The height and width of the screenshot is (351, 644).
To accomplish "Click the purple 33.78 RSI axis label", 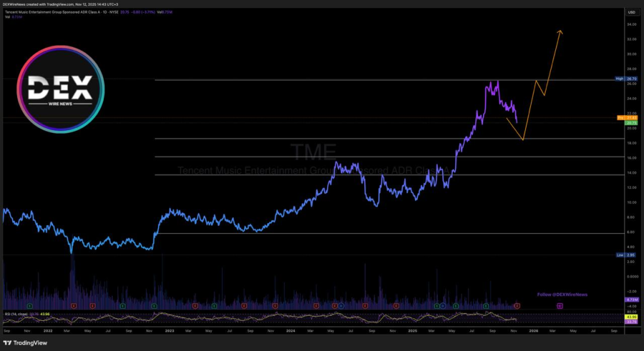I will 631,322.
